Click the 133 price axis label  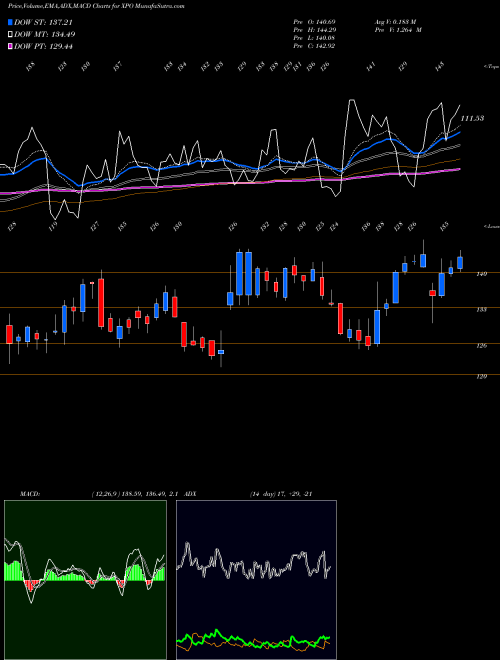(x=481, y=309)
